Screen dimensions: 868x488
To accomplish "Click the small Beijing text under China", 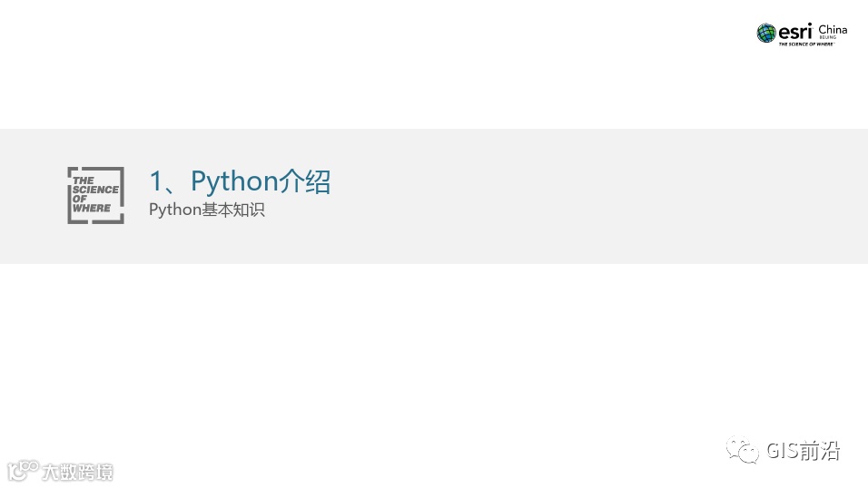I will point(828,37).
